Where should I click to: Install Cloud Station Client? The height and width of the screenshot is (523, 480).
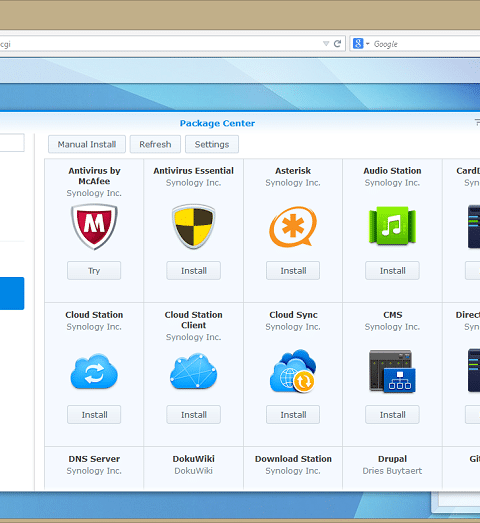click(193, 415)
